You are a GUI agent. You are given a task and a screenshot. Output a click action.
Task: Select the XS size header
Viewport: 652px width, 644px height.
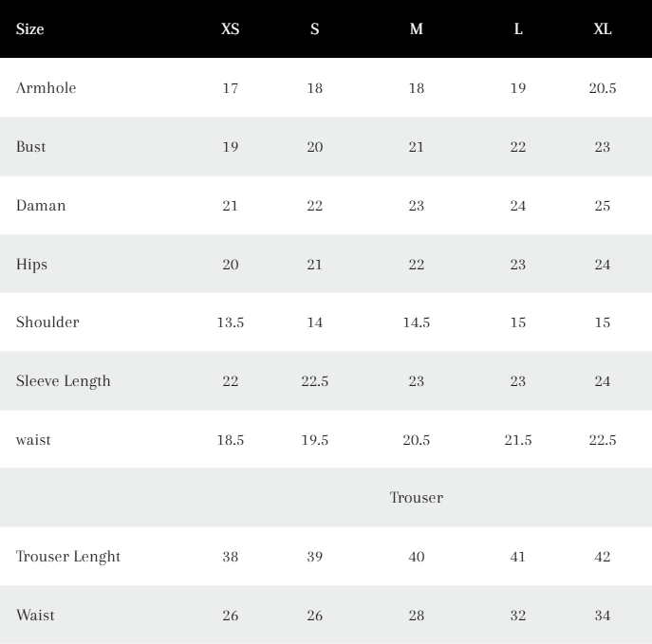coord(230,29)
